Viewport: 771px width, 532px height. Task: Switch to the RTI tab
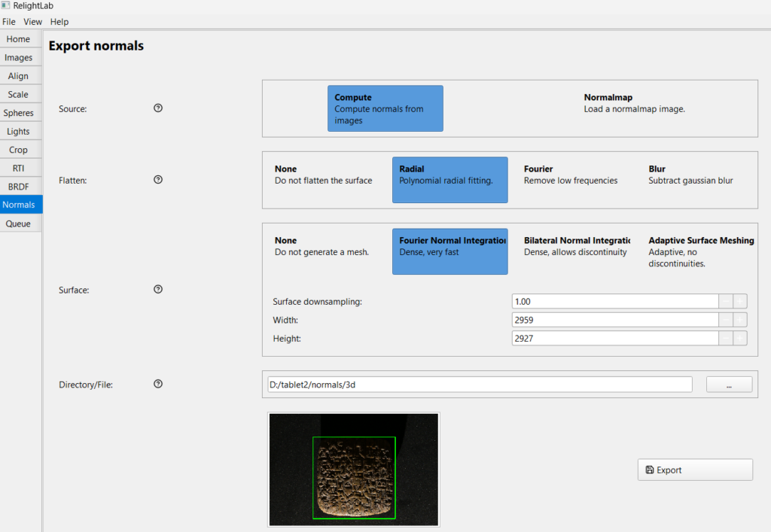pyautogui.click(x=19, y=168)
